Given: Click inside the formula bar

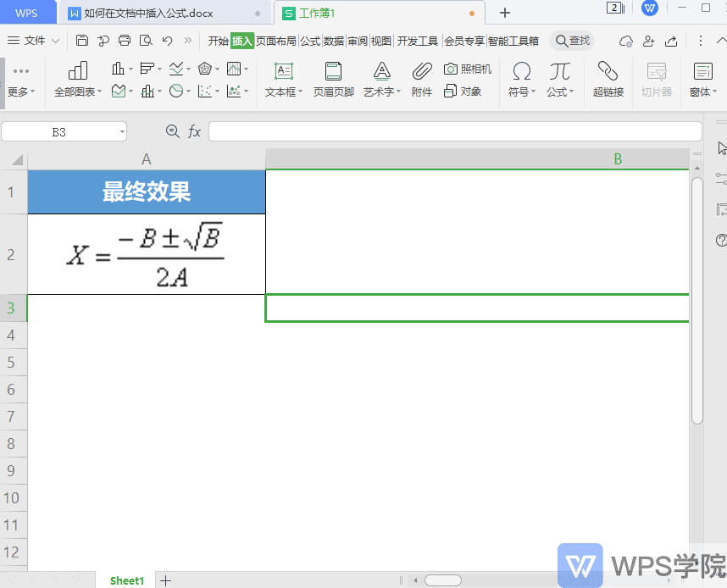Looking at the screenshot, I should [x=424, y=131].
